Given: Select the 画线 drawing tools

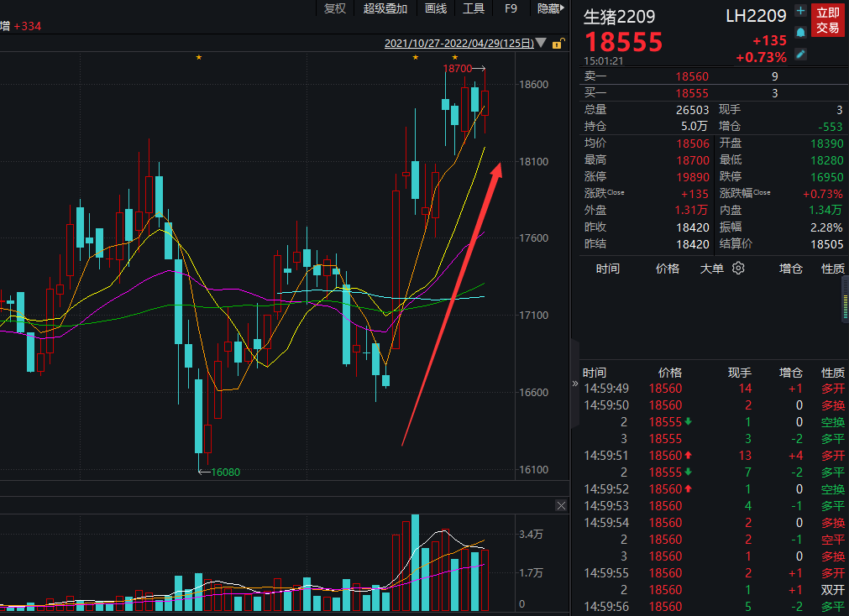Looking at the screenshot, I should [x=436, y=8].
